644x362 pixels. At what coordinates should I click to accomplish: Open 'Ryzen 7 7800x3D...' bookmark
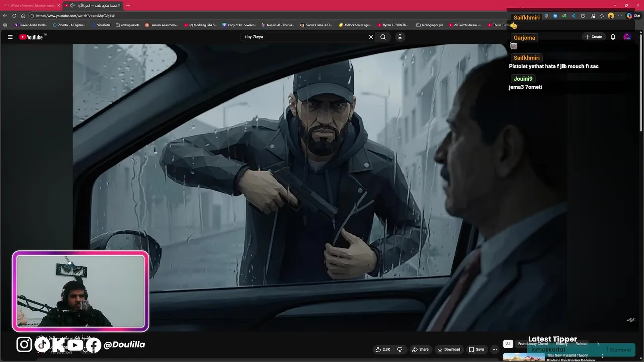[x=393, y=25]
